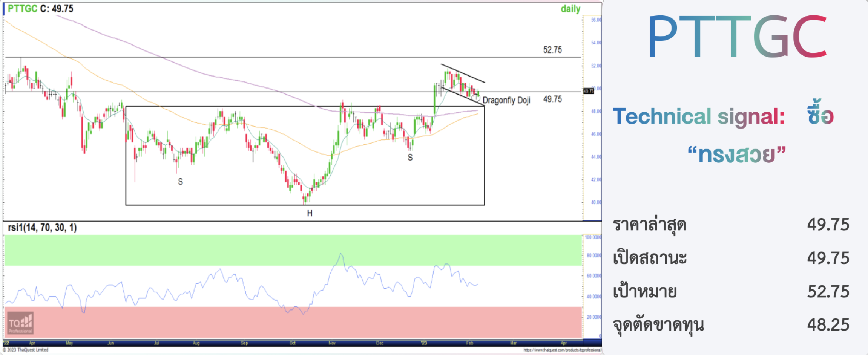Viewport: 868px width, 355px height.
Task: Click the May marker on the time axis
Action: (x=69, y=343)
